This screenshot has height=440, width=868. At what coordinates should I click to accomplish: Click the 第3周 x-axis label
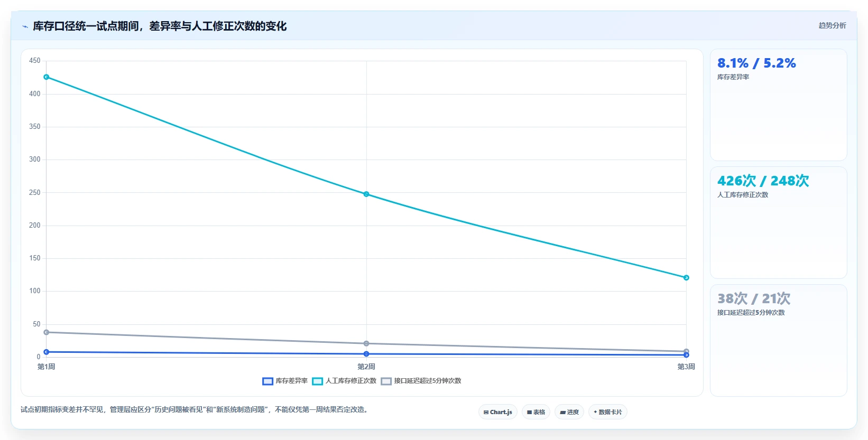(686, 367)
